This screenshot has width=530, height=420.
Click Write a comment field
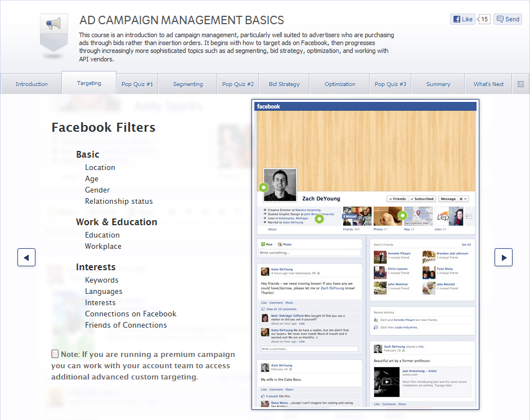point(309,348)
